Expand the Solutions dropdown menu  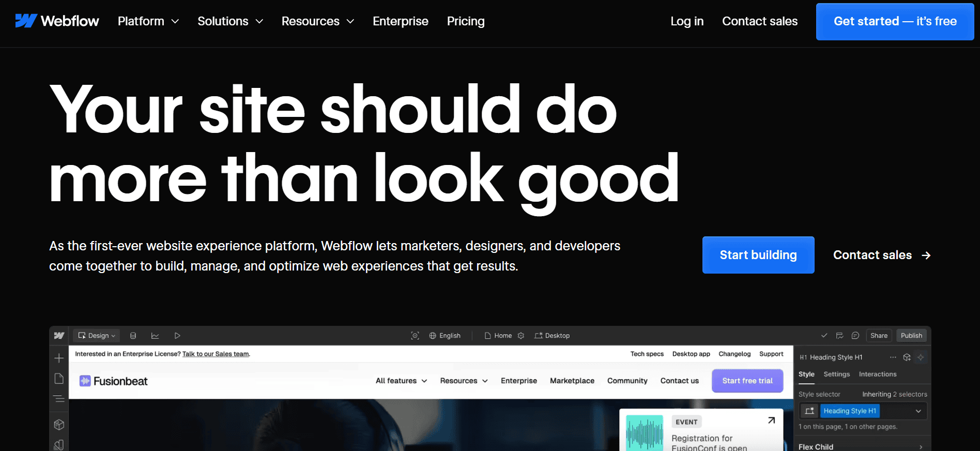230,21
